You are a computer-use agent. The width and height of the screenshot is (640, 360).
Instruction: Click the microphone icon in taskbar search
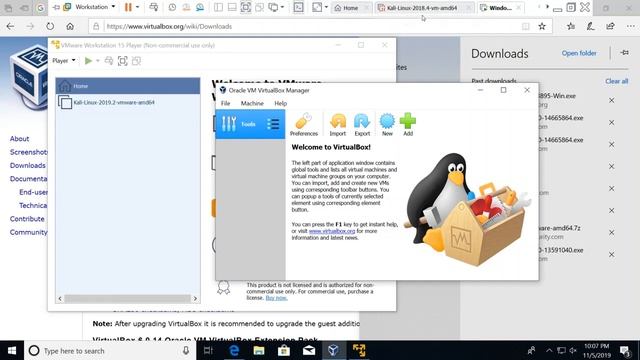click(186, 351)
